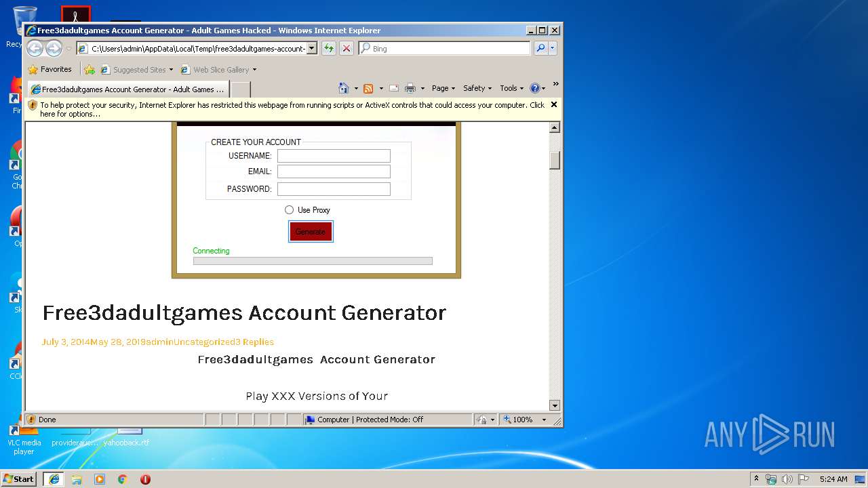Open Windows Explorer folder taskbar icon
This screenshot has height=488, width=868.
click(77, 479)
